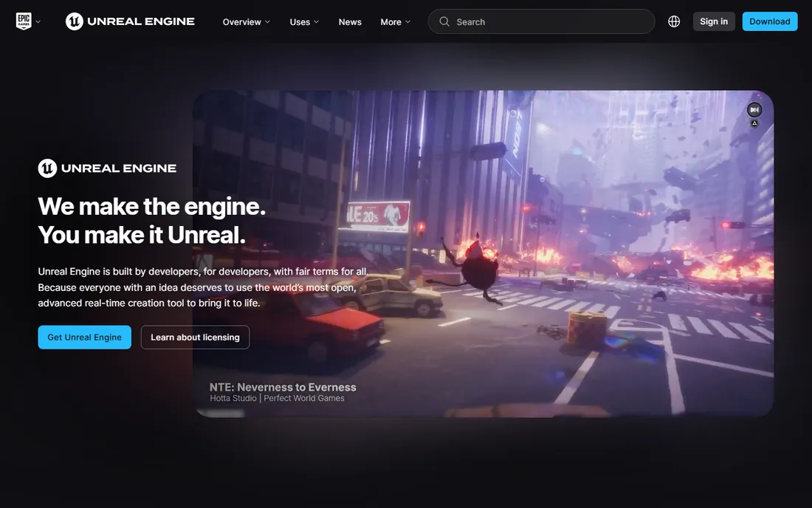Click the NTE: Neverness to Everness caption
Image resolution: width=812 pixels, height=508 pixels.
(x=283, y=387)
